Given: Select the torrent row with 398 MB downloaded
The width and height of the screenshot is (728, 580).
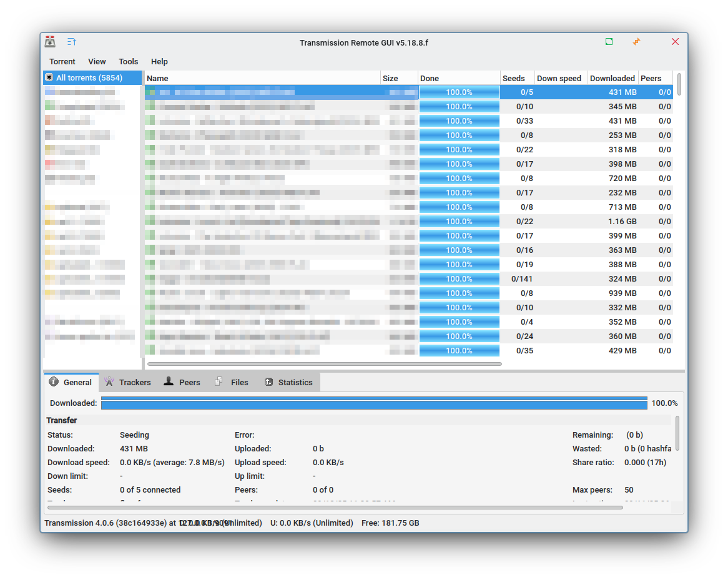Looking at the screenshot, I should tap(408, 164).
